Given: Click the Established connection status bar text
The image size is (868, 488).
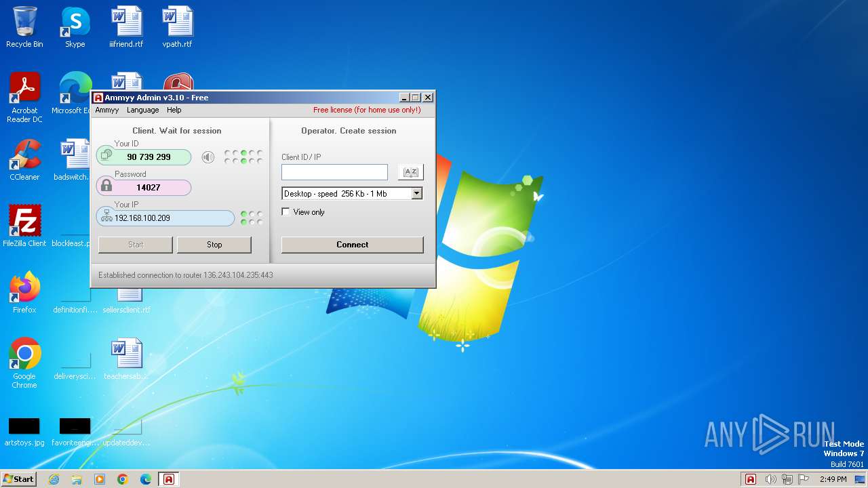Looking at the screenshot, I should click(186, 275).
